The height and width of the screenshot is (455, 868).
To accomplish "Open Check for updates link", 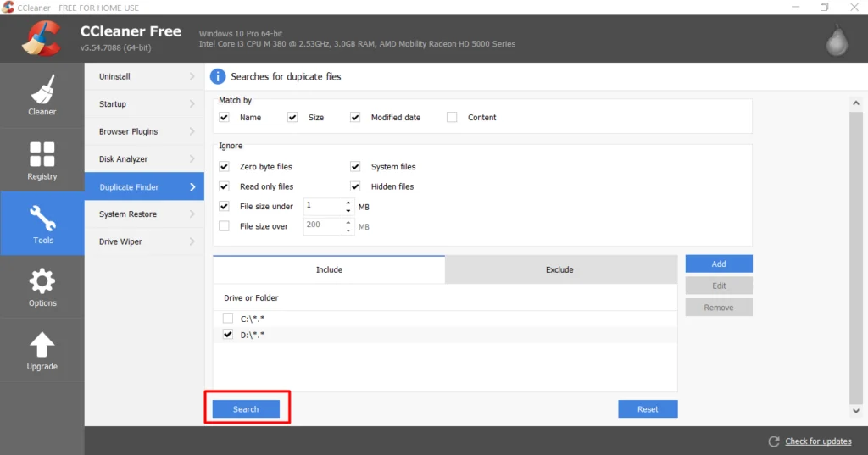I will click(x=818, y=441).
